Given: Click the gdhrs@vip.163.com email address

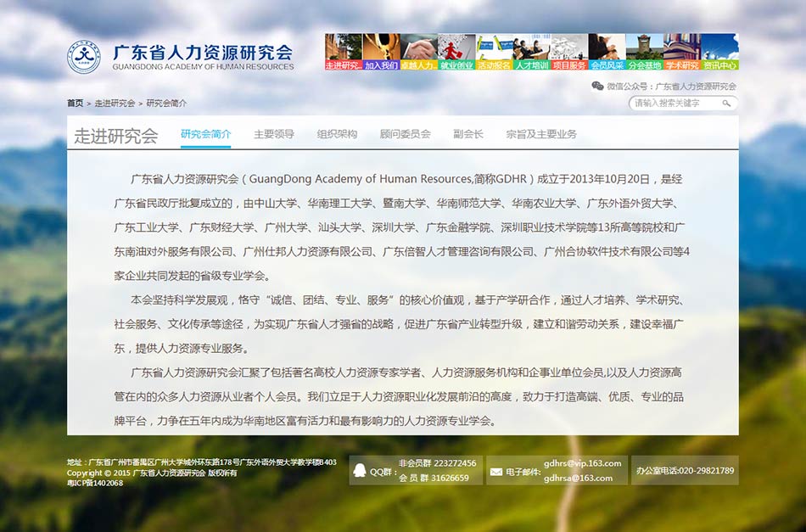Looking at the screenshot, I should click(582, 463).
